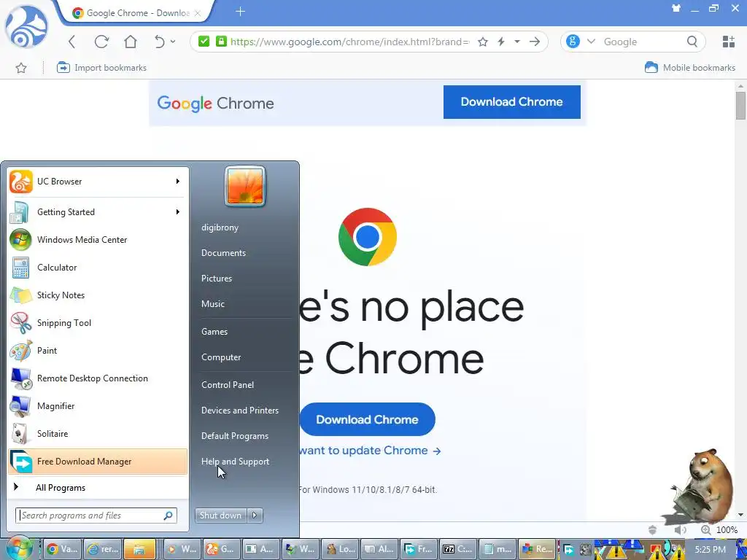Select the Google Chrome - Download tab
Image resolution: width=747 pixels, height=560 pixels.
click(x=136, y=13)
